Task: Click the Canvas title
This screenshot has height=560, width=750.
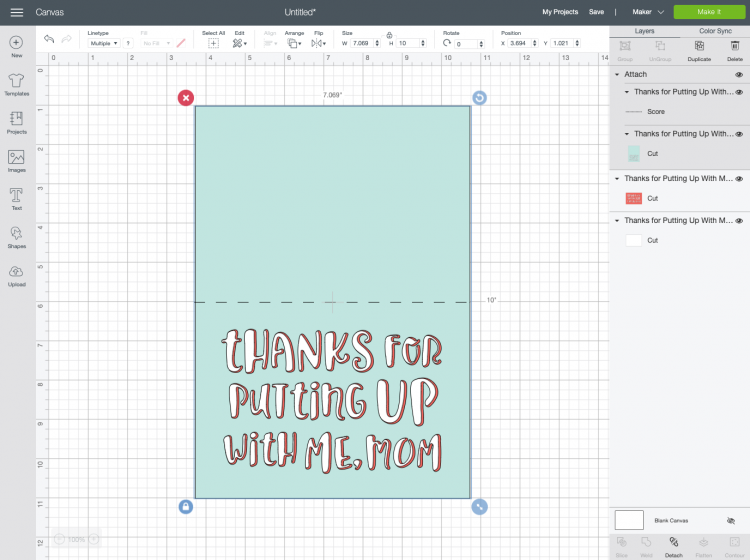Action: tap(49, 12)
